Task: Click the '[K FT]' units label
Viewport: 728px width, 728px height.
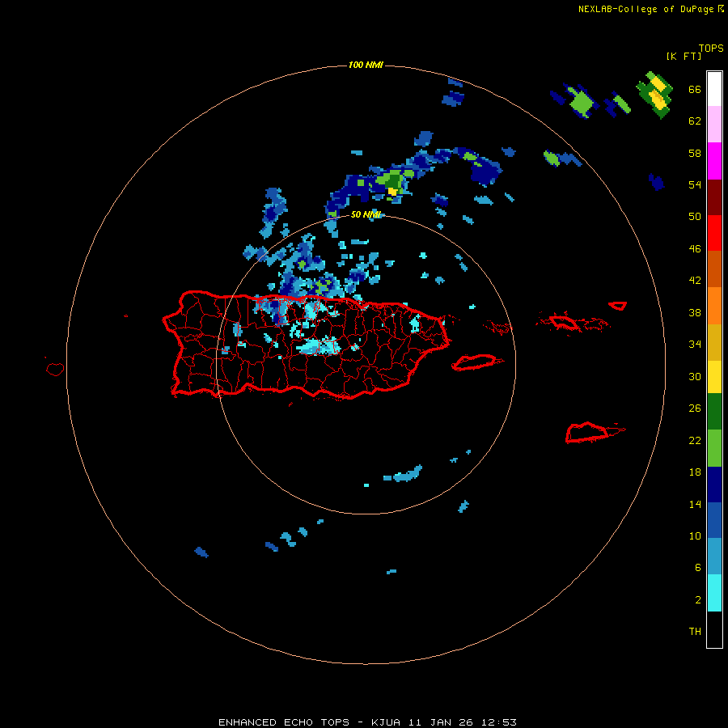Action: click(x=684, y=56)
